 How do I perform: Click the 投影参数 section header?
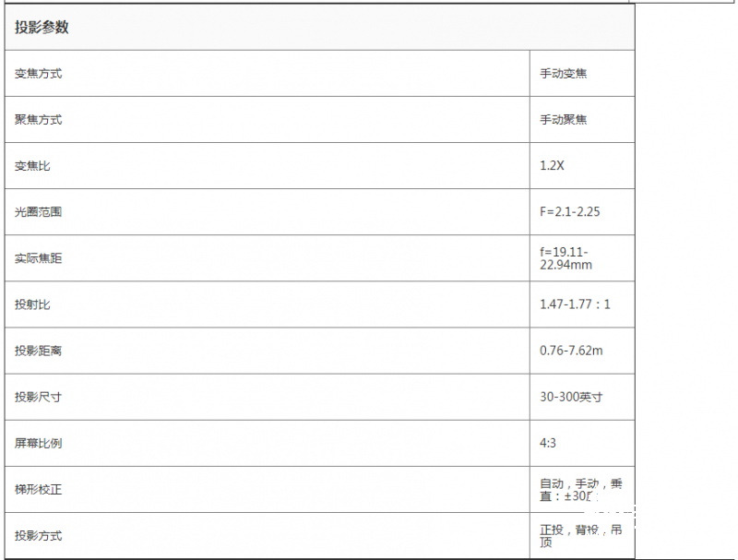(42, 28)
